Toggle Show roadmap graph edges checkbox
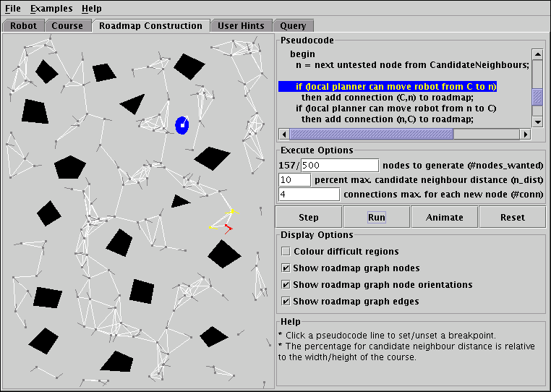This screenshot has width=551, height=392. coord(286,302)
